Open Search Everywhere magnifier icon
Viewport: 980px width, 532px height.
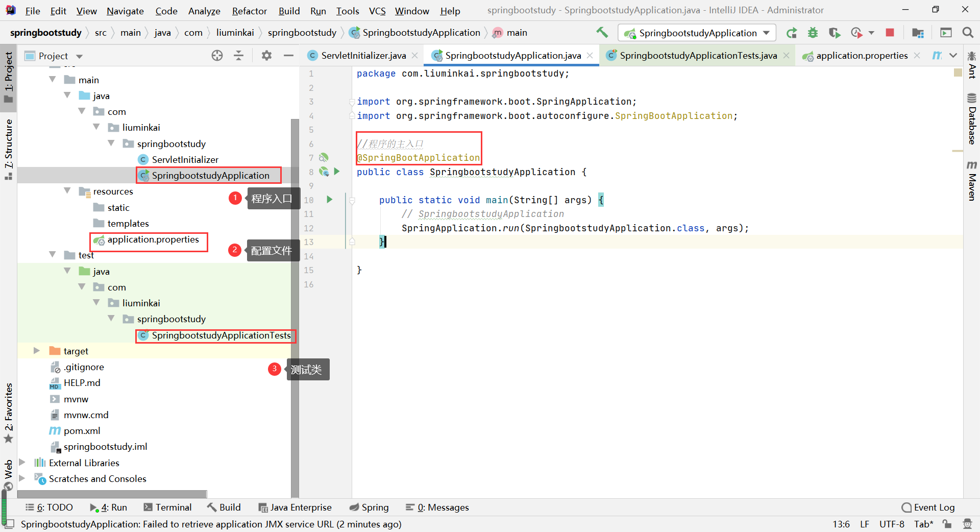[967, 33]
